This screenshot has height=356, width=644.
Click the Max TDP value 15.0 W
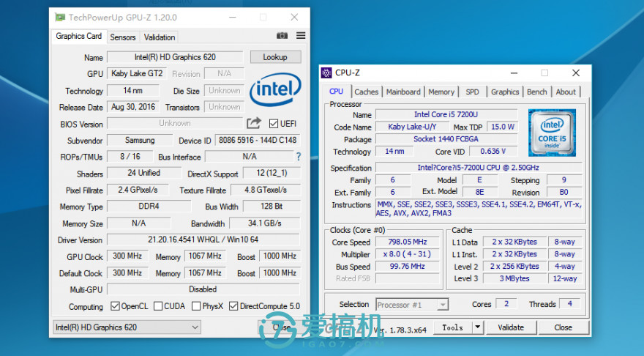tap(503, 127)
